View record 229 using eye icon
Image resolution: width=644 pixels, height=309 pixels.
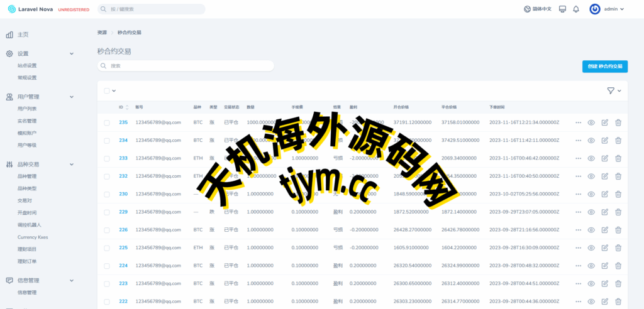pyautogui.click(x=591, y=212)
